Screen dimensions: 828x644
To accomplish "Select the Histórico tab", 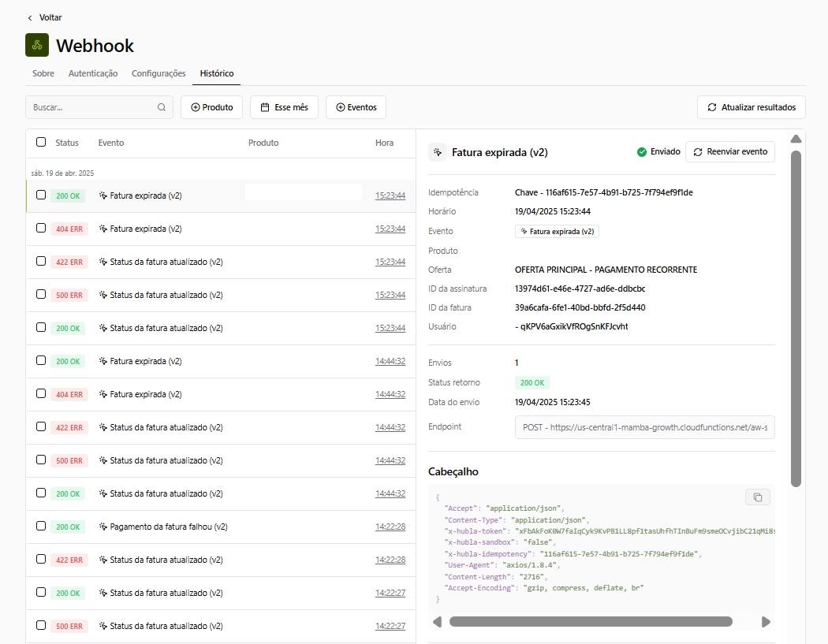I will 217,73.
